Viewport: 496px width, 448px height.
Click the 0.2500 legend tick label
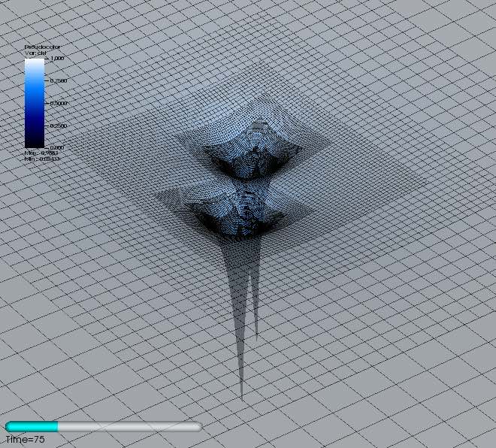coord(59,126)
